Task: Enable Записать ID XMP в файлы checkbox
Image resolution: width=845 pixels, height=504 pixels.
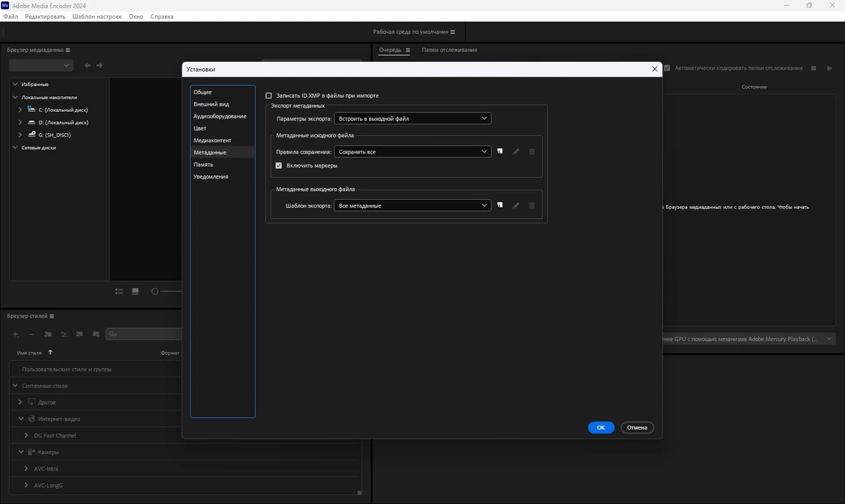Action: click(268, 96)
